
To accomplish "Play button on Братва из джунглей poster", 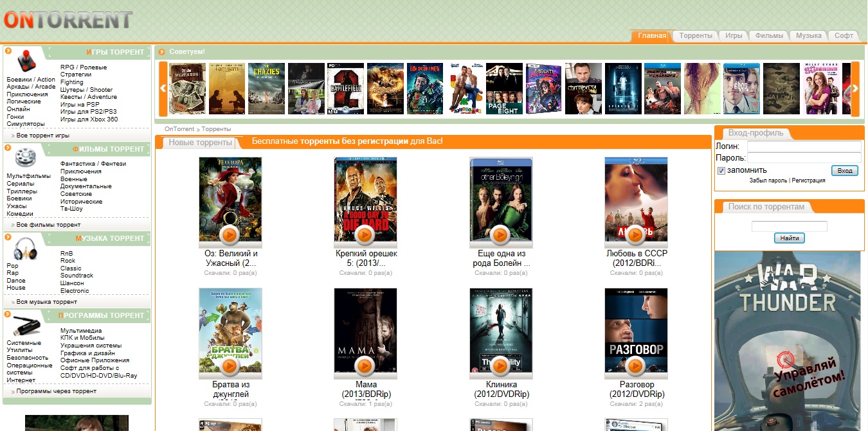I will point(230,366).
